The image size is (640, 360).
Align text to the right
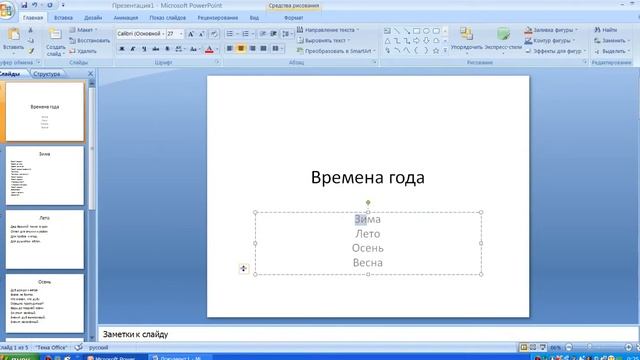(252, 49)
